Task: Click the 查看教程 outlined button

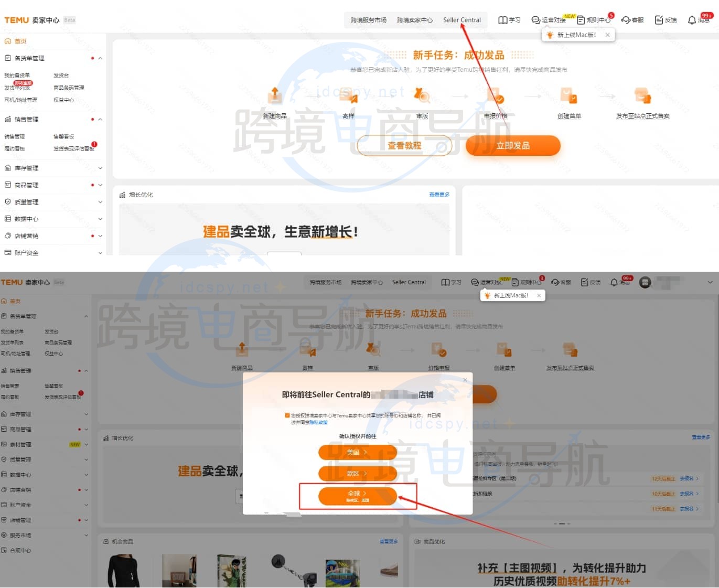Action: (x=404, y=146)
